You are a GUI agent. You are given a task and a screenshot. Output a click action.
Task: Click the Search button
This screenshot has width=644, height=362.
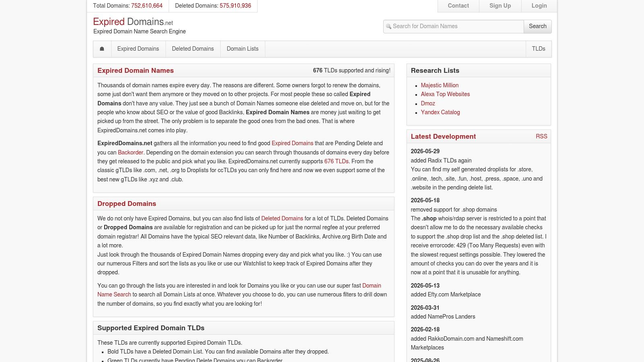point(538,26)
